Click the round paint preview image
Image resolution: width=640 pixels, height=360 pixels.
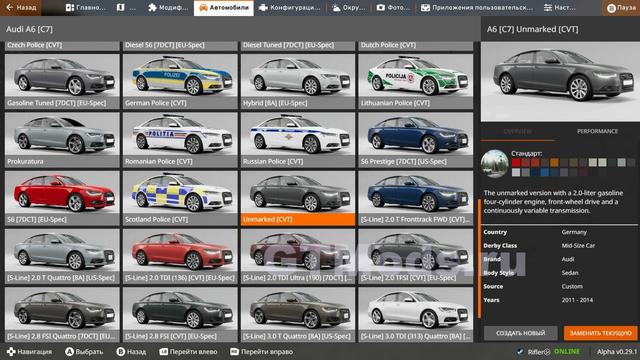pos(494,164)
